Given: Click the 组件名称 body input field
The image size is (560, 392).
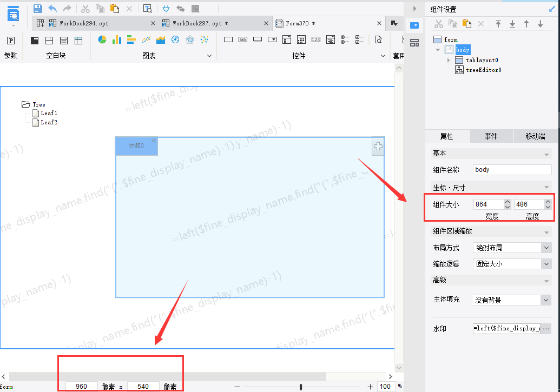Looking at the screenshot, I should tap(512, 170).
